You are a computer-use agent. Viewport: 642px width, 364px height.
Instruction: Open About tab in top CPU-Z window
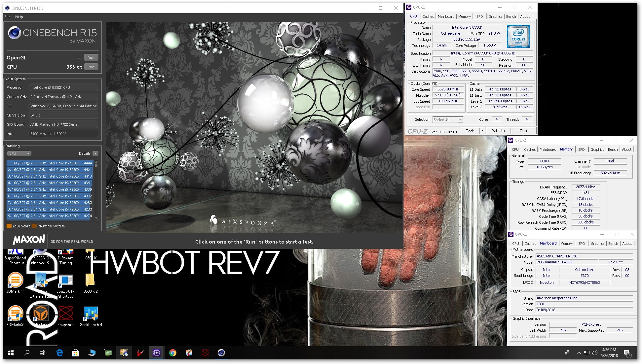525,17
